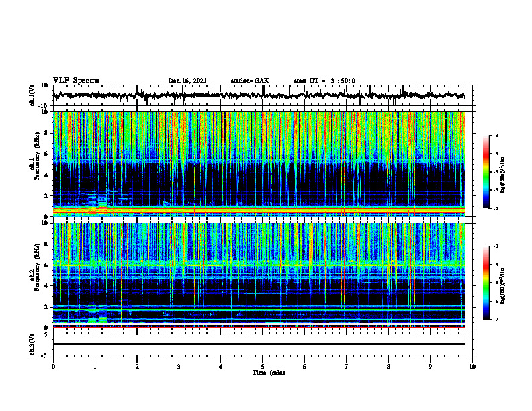Click the ch.1 color scale bar
Screen dimensions: 532x411
point(486,172)
